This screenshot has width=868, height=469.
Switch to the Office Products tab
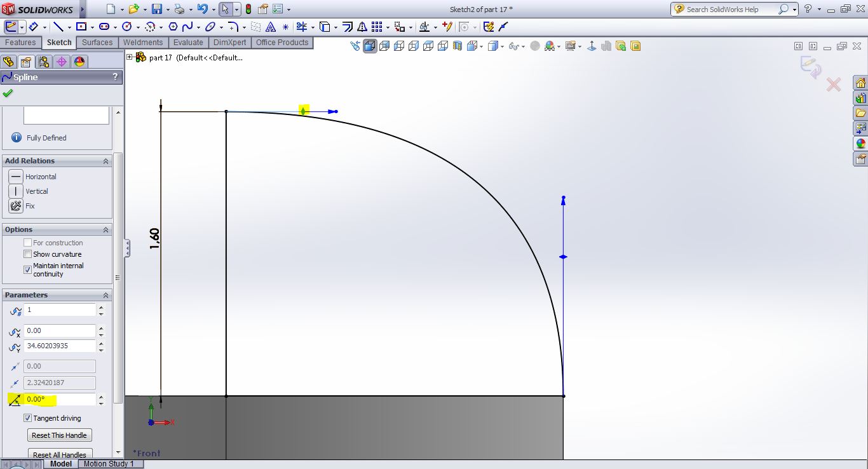click(282, 43)
